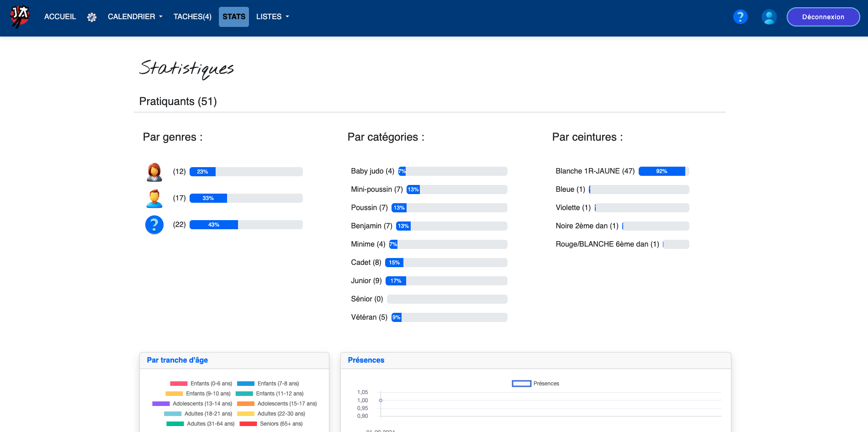
Task: Click the Présences panel header
Action: pos(536,360)
